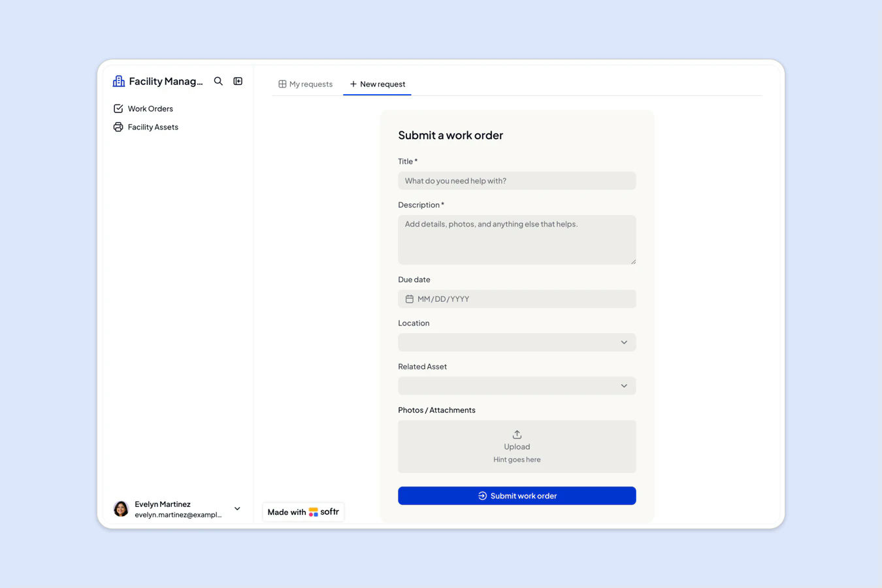The image size is (882, 588).
Task: Click Evelyn Martinez's avatar photo
Action: (121, 509)
